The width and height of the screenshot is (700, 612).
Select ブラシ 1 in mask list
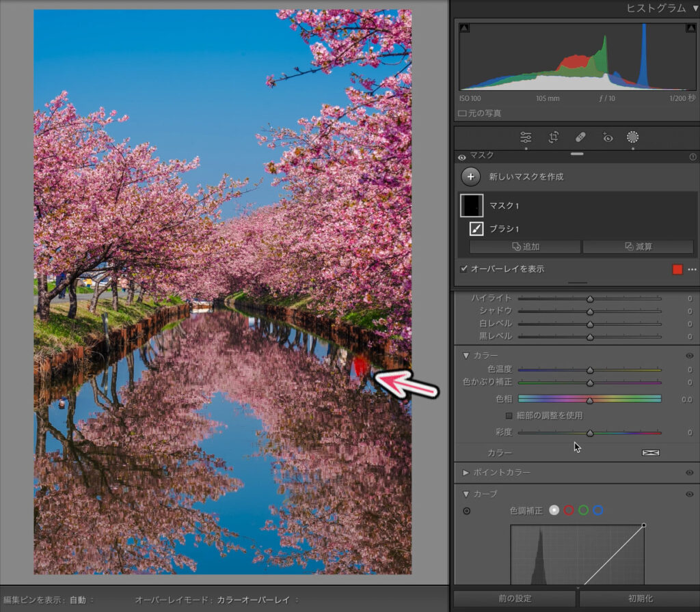click(503, 228)
